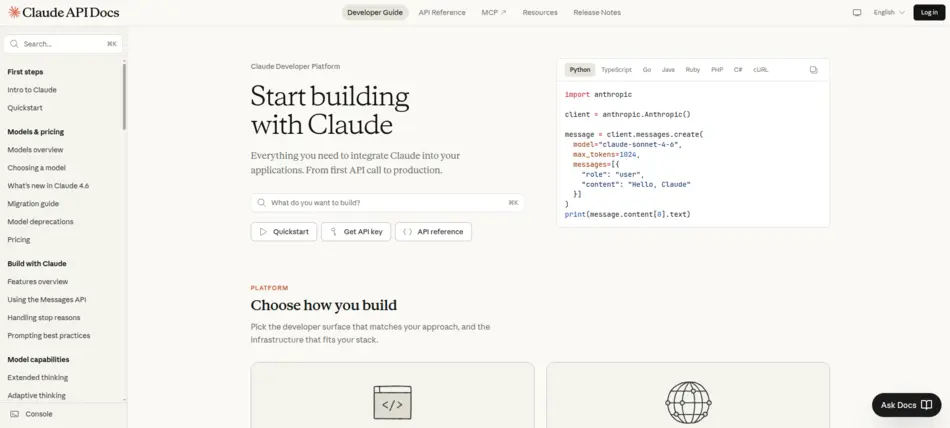Click the magnifier in 'What do you want to build'

click(261, 202)
